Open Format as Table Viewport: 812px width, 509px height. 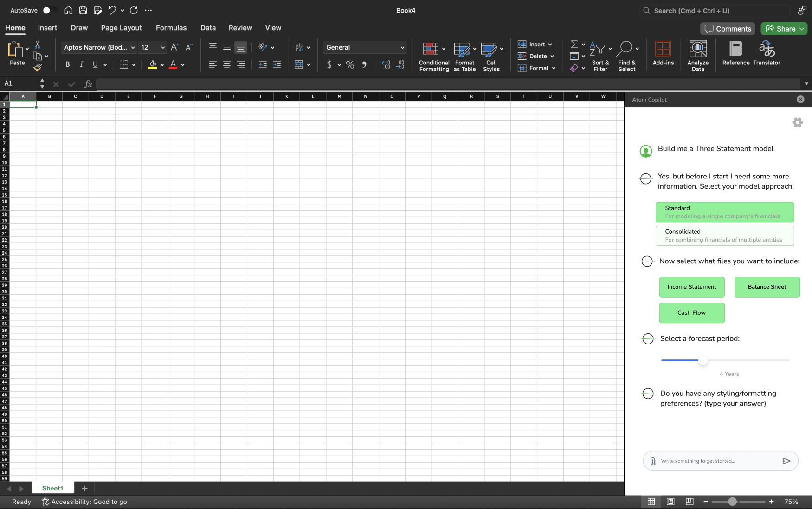coord(464,57)
